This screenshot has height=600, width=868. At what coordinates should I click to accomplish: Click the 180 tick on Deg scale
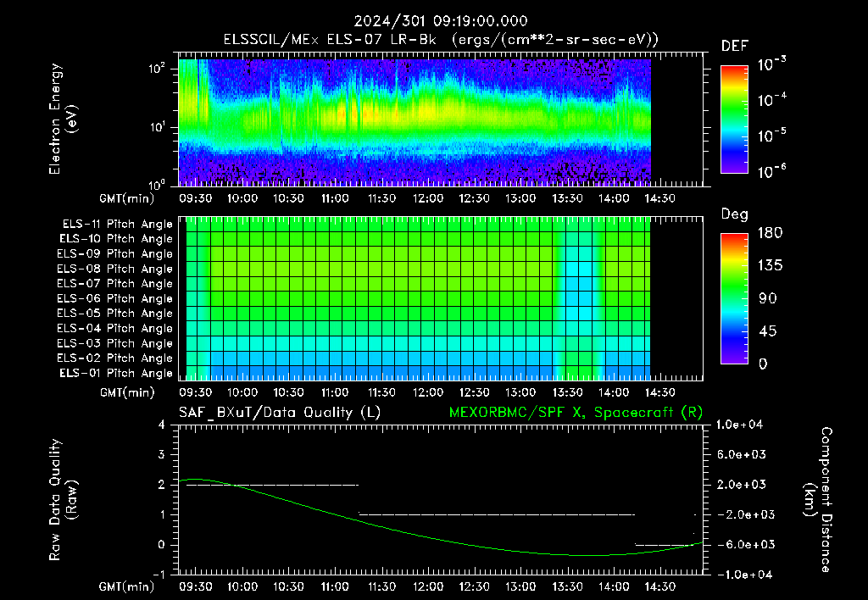[x=770, y=233]
